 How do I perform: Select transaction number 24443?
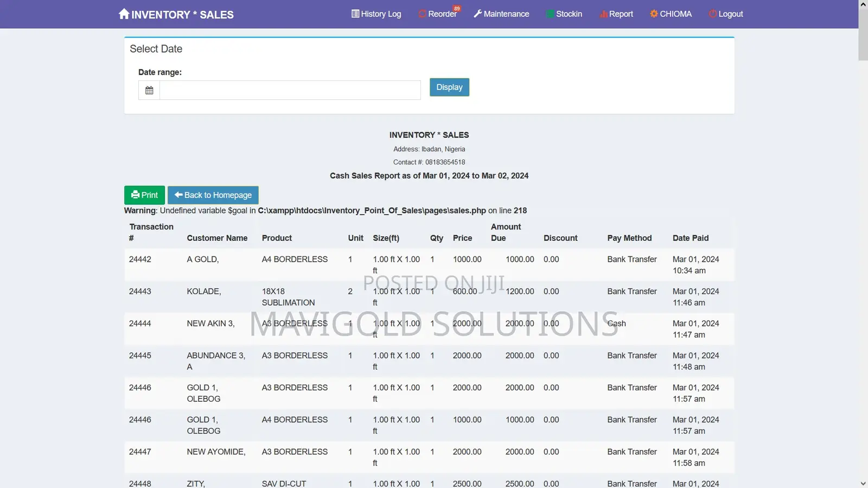[x=140, y=291]
